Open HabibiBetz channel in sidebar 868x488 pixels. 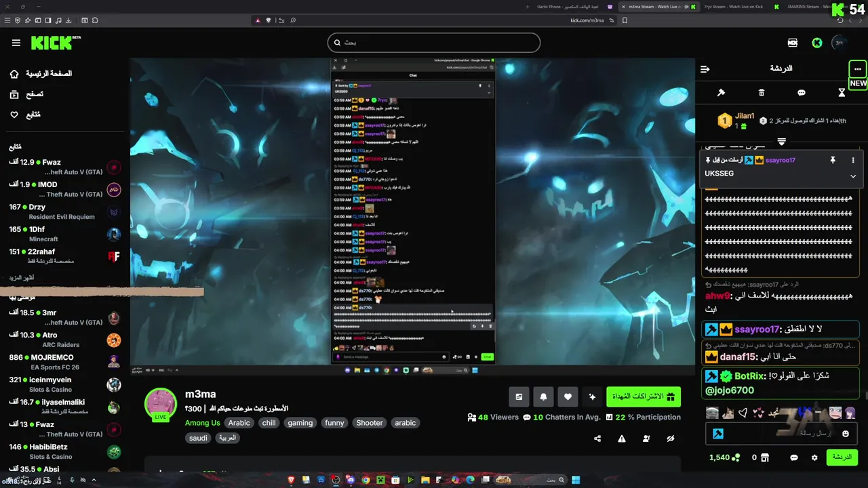[x=64, y=451]
